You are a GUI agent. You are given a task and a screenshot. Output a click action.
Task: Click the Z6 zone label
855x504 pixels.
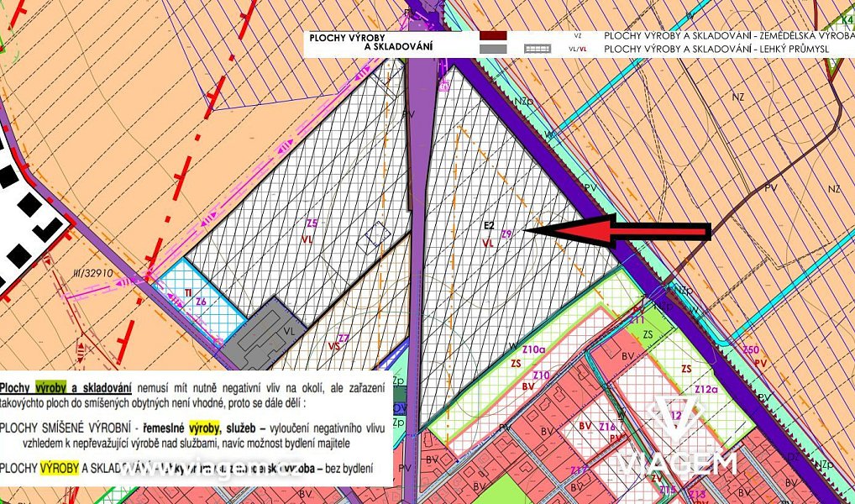202,302
